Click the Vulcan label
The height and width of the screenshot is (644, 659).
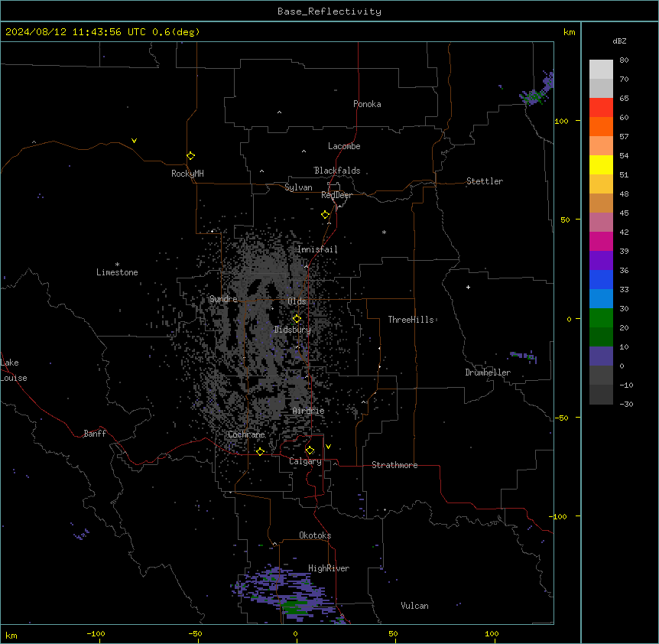415,606
